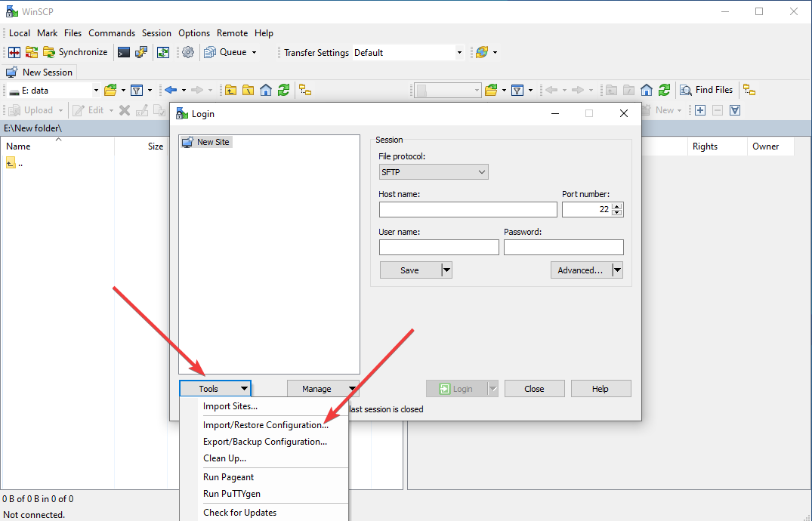Open Preferences via the gear icon
This screenshot has width=812, height=521.
point(188,52)
